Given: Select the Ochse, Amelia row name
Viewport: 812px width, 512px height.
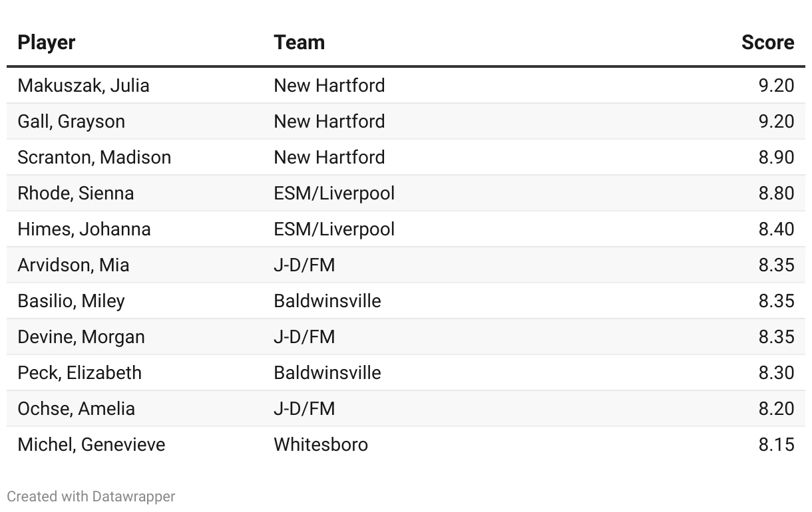Looking at the screenshot, I should pos(76,409).
